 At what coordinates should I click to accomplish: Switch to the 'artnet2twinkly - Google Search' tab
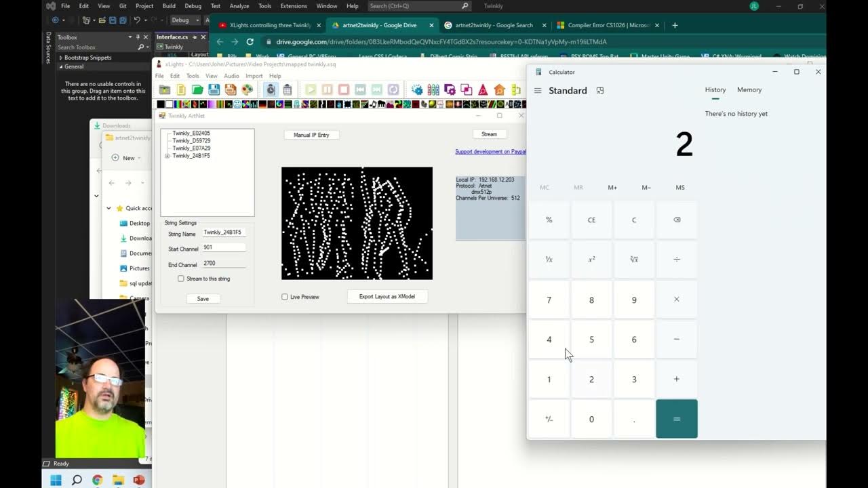(493, 25)
